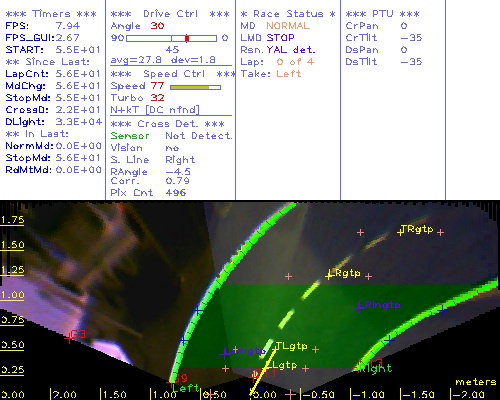
Task: Click the blue Ringtp cross marker
Action: [359, 307]
